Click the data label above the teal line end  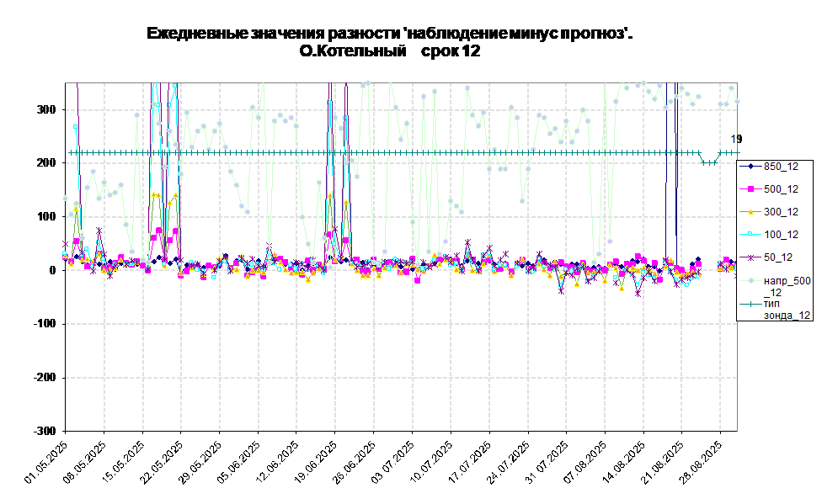(734, 140)
